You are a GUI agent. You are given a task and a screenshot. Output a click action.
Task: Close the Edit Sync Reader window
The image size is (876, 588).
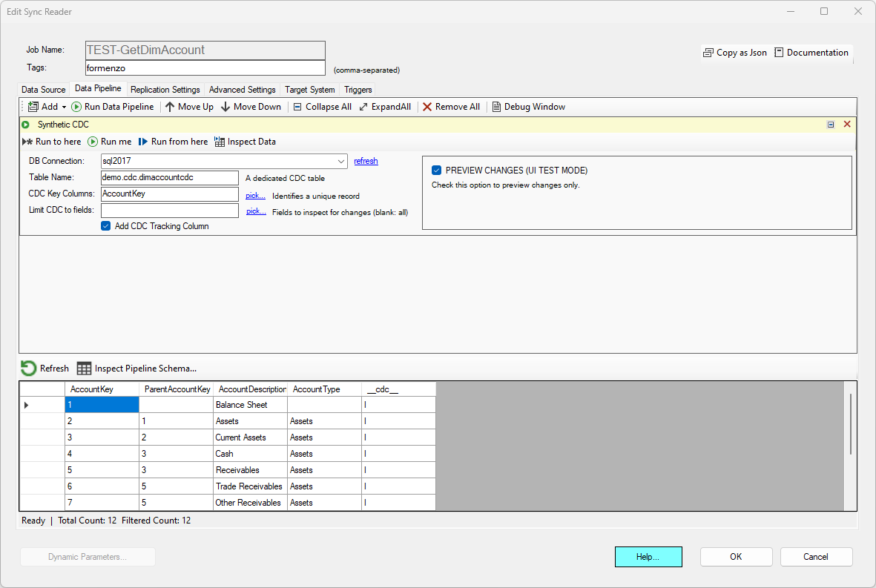coord(858,11)
